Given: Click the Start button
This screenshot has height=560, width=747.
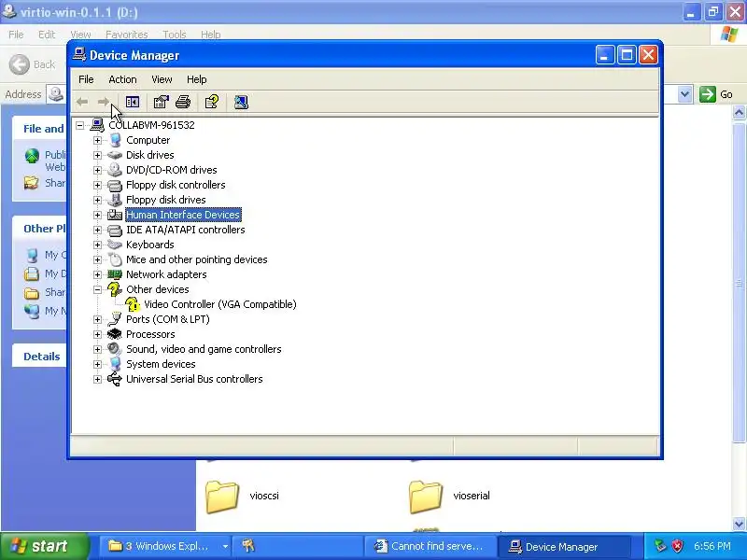Looking at the screenshot, I should pos(45,546).
